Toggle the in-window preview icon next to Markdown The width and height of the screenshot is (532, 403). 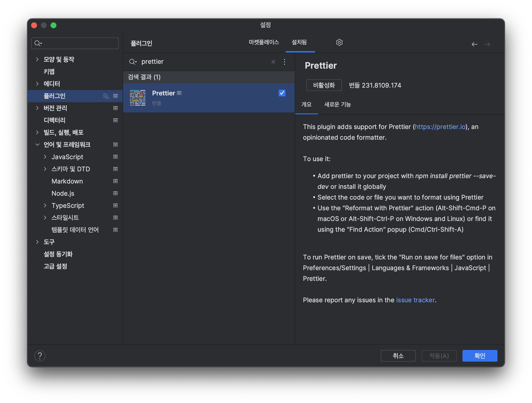point(115,181)
